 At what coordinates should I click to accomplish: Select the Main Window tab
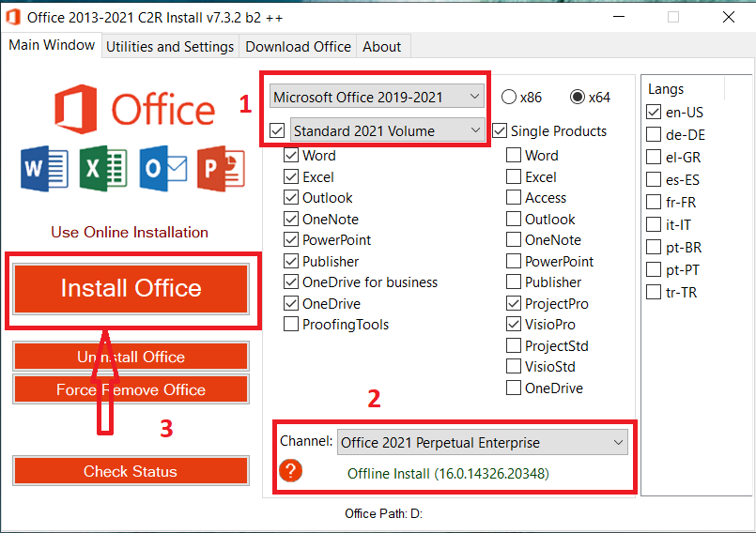52,45
